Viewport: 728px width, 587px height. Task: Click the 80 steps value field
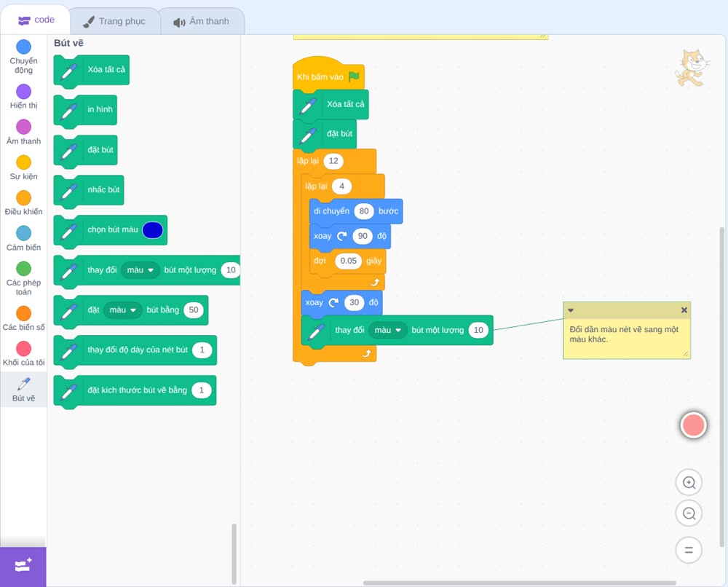pos(364,211)
